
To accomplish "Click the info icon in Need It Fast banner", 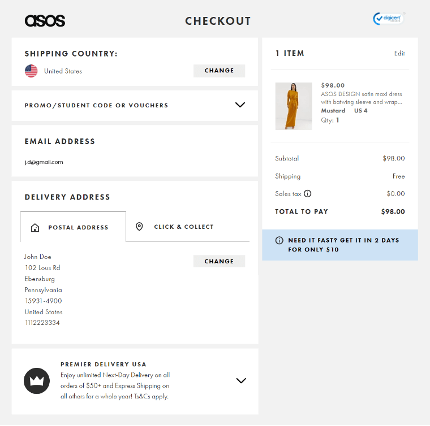I will pos(279,240).
